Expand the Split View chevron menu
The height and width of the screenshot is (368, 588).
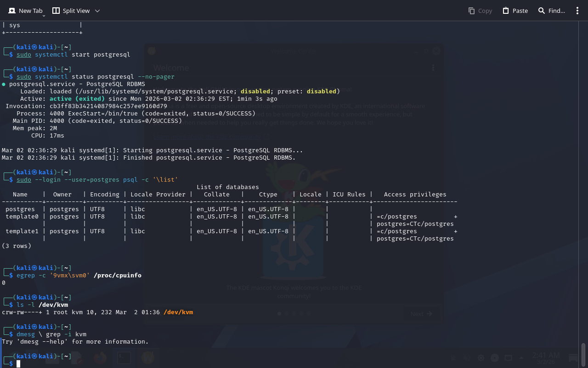pos(97,11)
